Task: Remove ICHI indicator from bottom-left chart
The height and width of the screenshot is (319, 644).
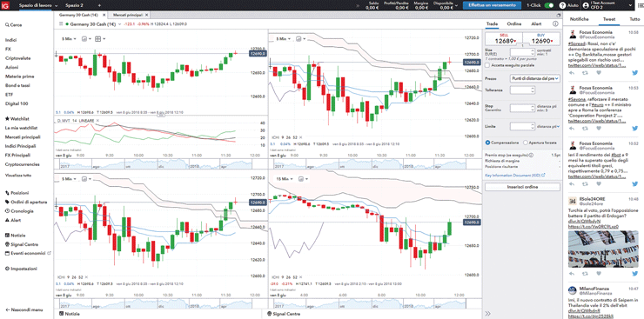Action: 87,277
